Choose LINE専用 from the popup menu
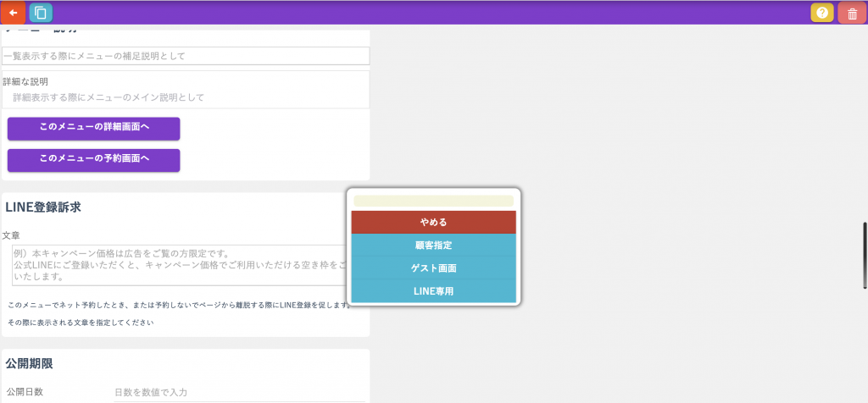868x403 pixels. click(433, 291)
